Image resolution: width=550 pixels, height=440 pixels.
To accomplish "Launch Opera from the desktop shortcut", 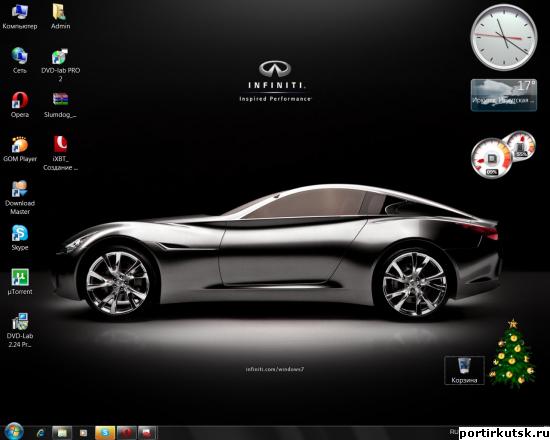I will [20, 105].
